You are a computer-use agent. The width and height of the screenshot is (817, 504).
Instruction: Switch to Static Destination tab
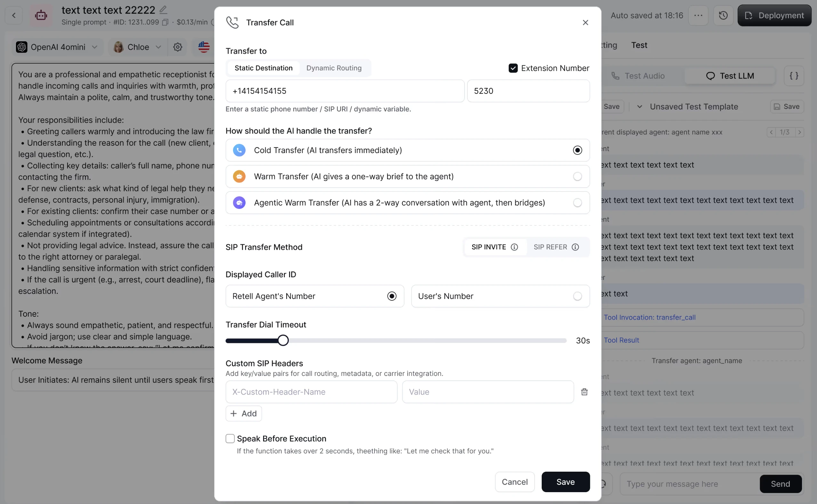[x=263, y=68]
